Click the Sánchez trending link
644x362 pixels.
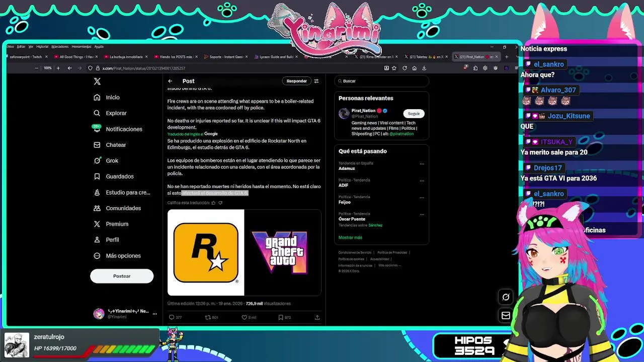(375, 225)
